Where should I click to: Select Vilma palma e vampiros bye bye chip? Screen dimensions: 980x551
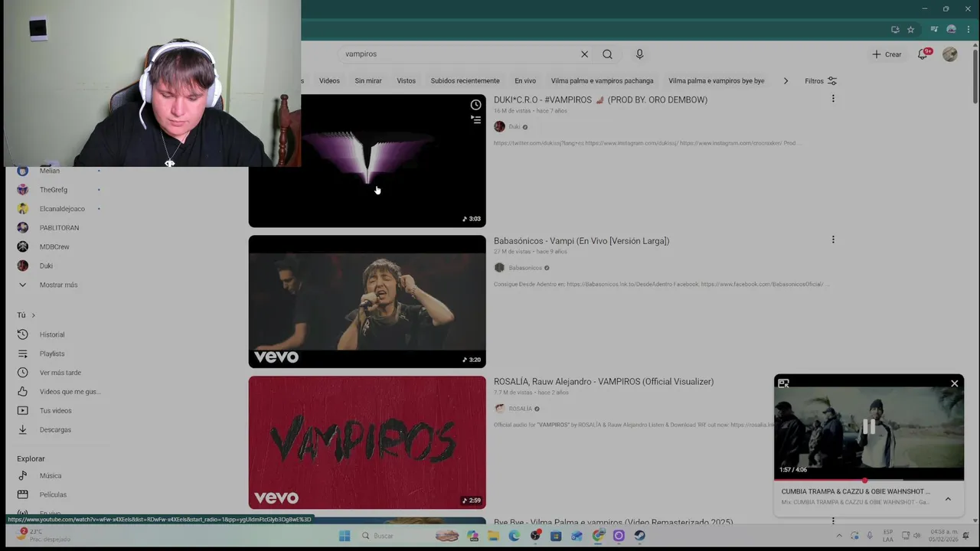[717, 81]
